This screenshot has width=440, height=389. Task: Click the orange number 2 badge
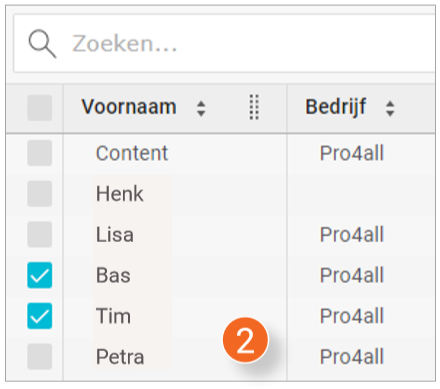click(246, 340)
